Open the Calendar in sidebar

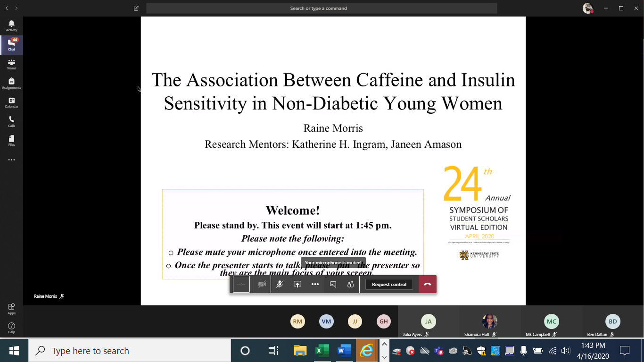point(11,102)
